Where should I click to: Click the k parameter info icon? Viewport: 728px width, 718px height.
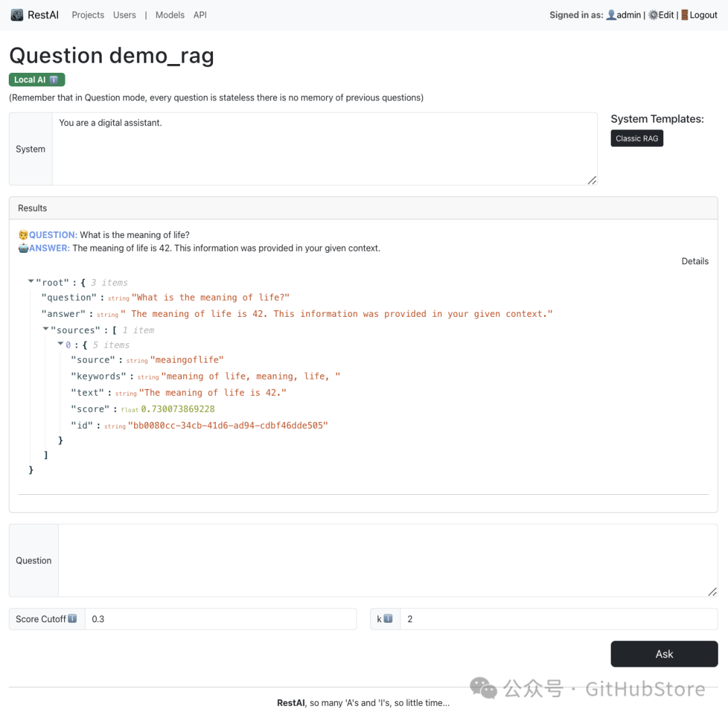pos(388,619)
